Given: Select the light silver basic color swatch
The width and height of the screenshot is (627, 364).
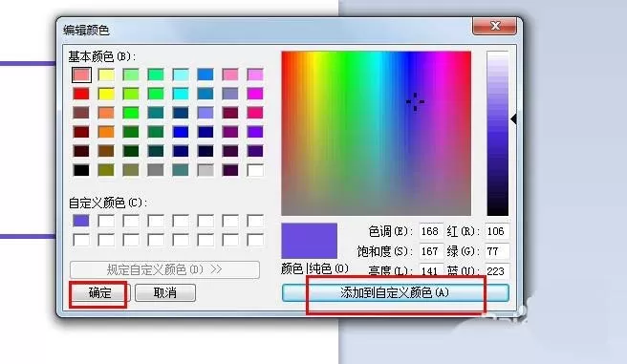Looking at the screenshot, I should (x=205, y=170).
